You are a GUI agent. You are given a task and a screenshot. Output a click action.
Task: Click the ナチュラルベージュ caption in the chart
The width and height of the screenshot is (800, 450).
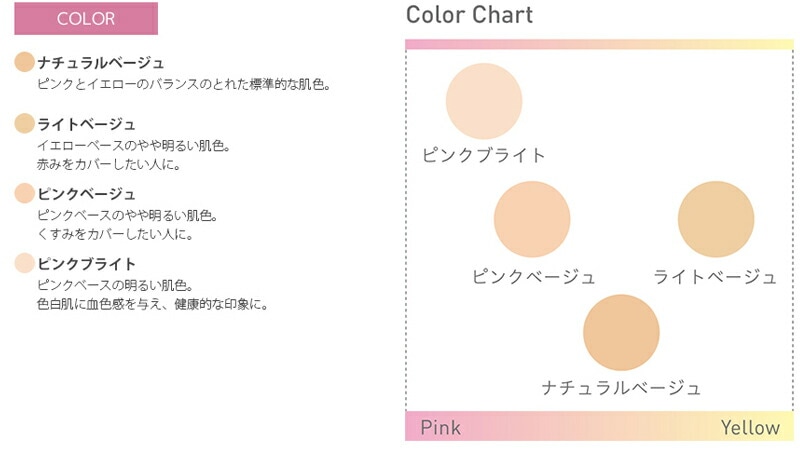621,388
